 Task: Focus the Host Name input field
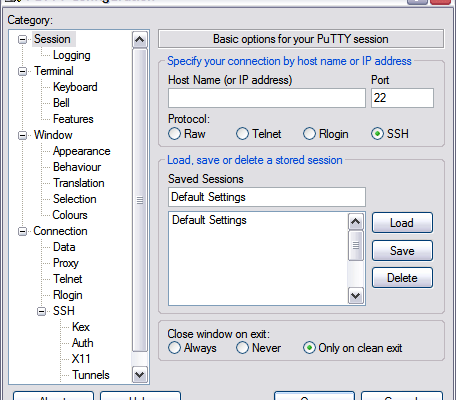tap(267, 98)
